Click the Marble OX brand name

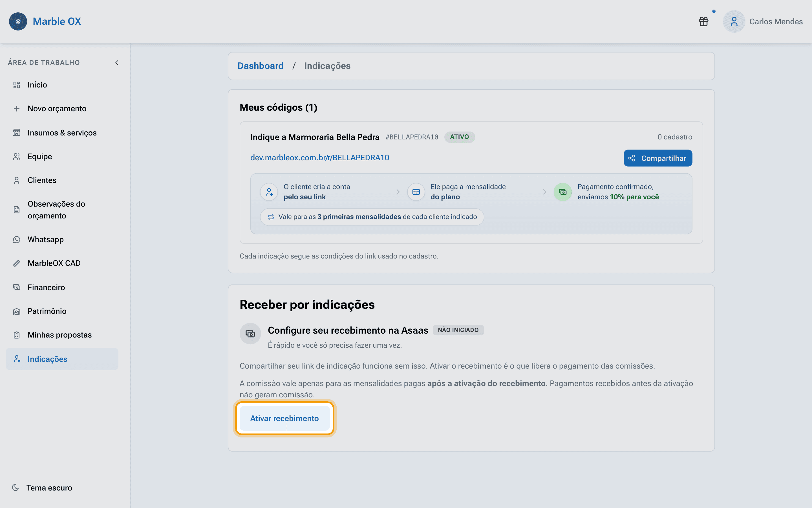point(57,21)
